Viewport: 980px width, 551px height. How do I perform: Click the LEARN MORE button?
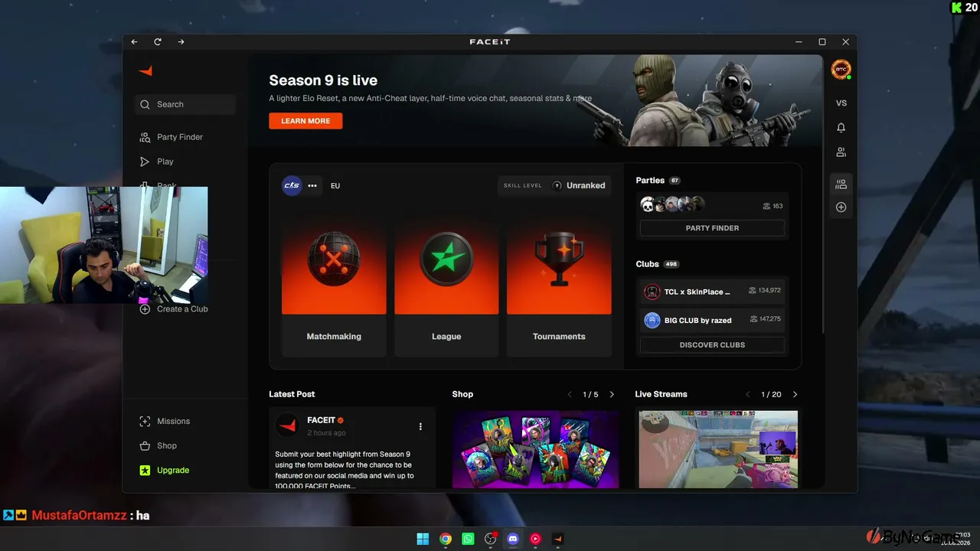tap(305, 121)
